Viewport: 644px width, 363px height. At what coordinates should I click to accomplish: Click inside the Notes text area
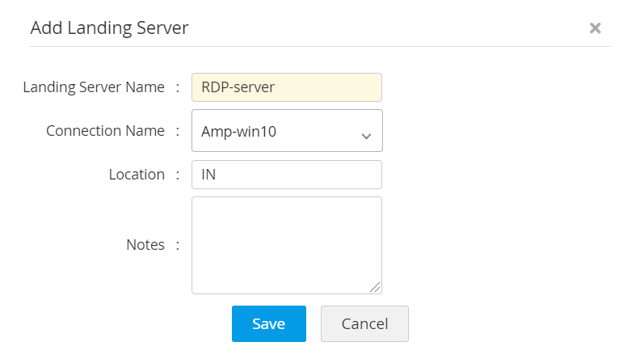(286, 244)
